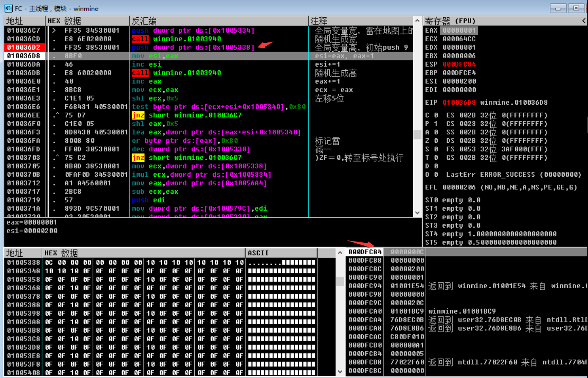Select the test byte ptr instruction

click(x=218, y=107)
